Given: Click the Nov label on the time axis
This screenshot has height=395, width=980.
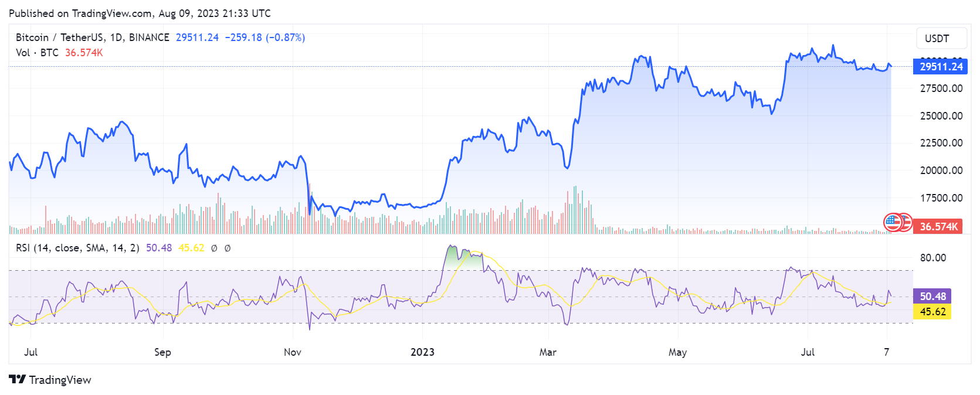Looking at the screenshot, I should pos(292,352).
